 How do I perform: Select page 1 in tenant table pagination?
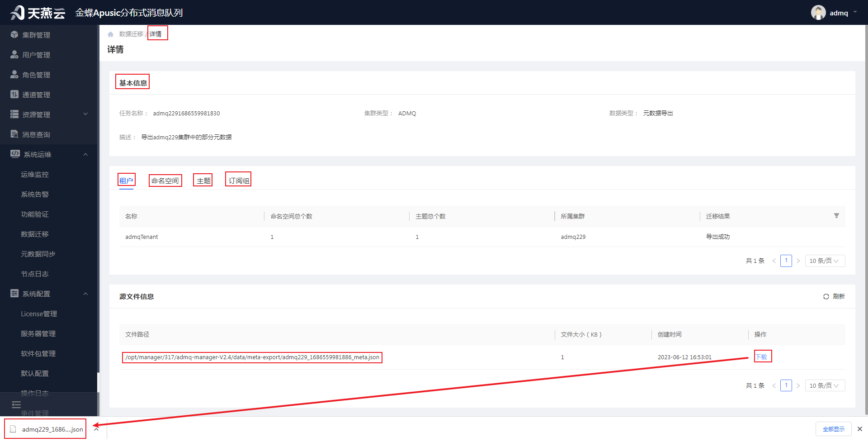pos(786,261)
